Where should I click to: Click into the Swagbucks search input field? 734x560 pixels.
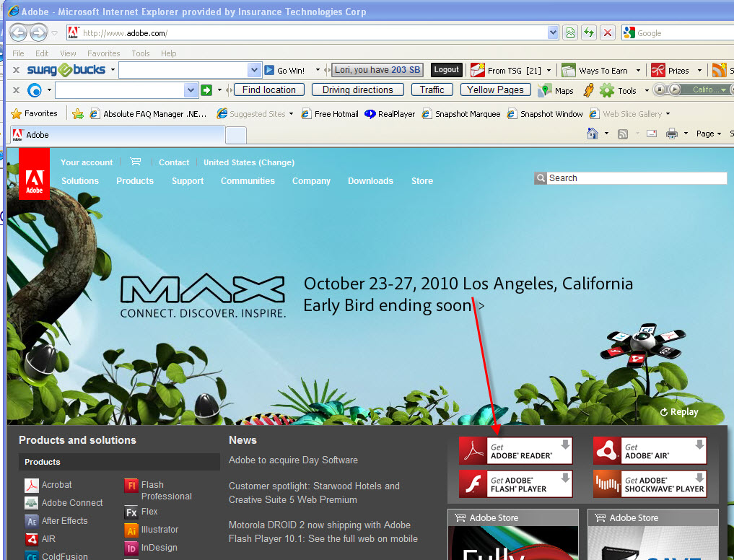(183, 70)
